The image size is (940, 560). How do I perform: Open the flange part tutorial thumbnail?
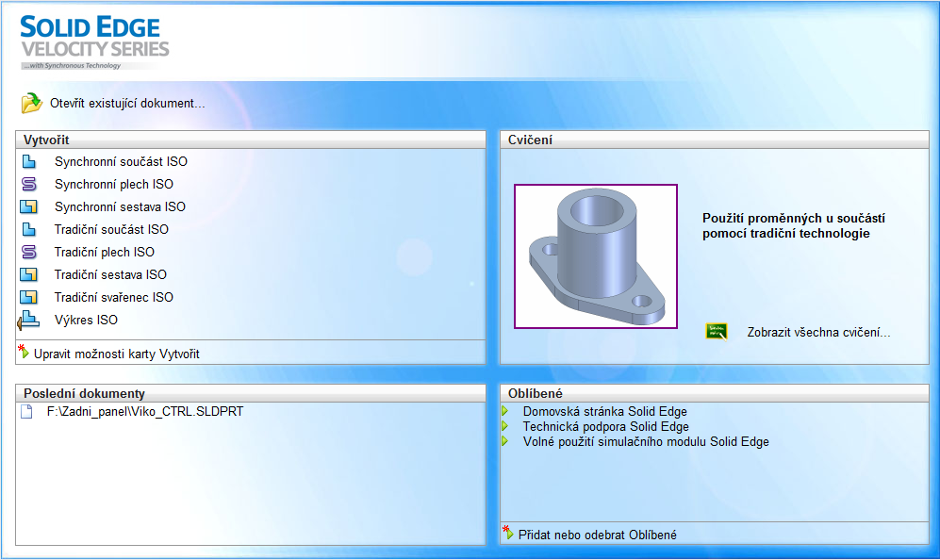[596, 256]
